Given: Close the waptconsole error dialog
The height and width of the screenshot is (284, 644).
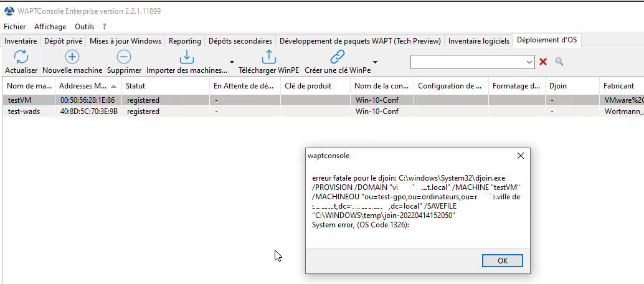Looking at the screenshot, I should 520,156.
